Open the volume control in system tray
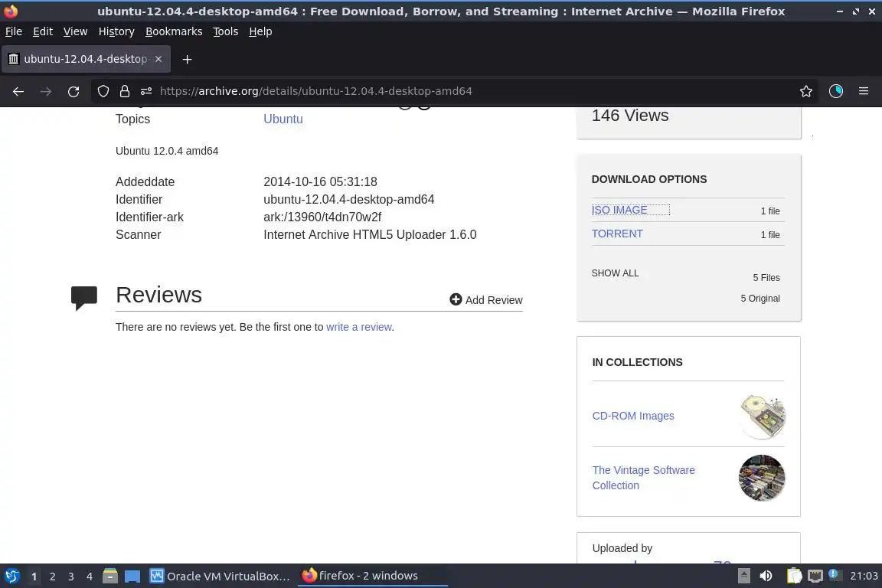 tap(766, 576)
